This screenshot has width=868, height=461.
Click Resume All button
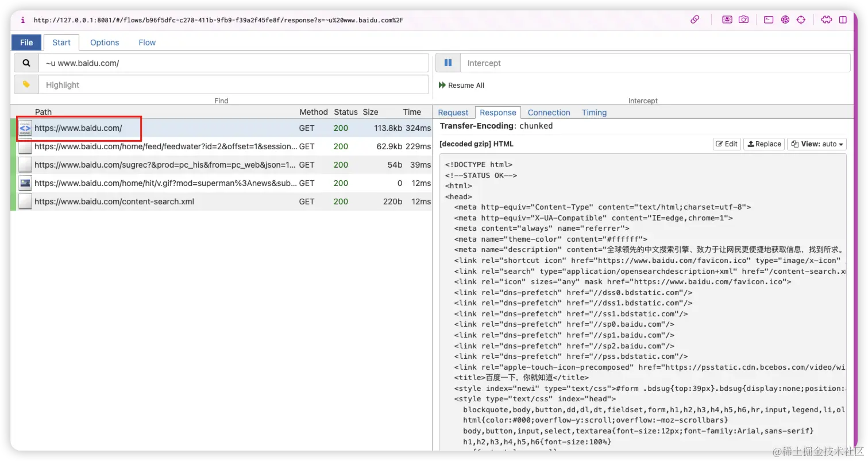coord(461,85)
